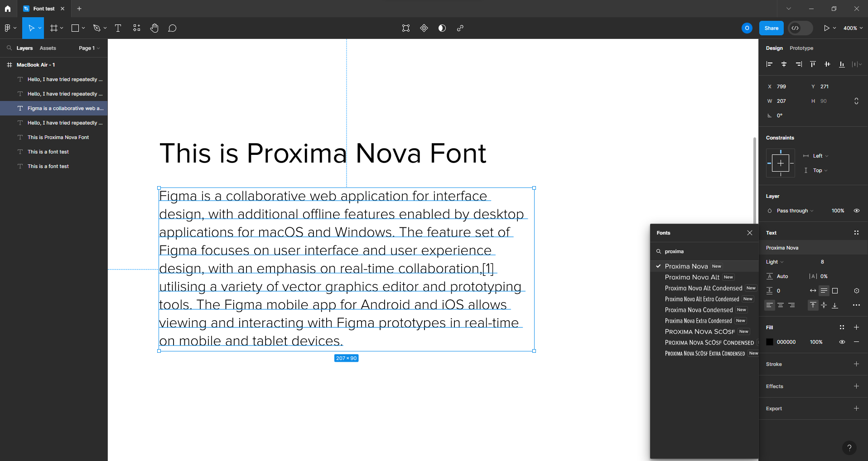
Task: Toggle the layer visibility eye icon
Action: [x=857, y=211]
